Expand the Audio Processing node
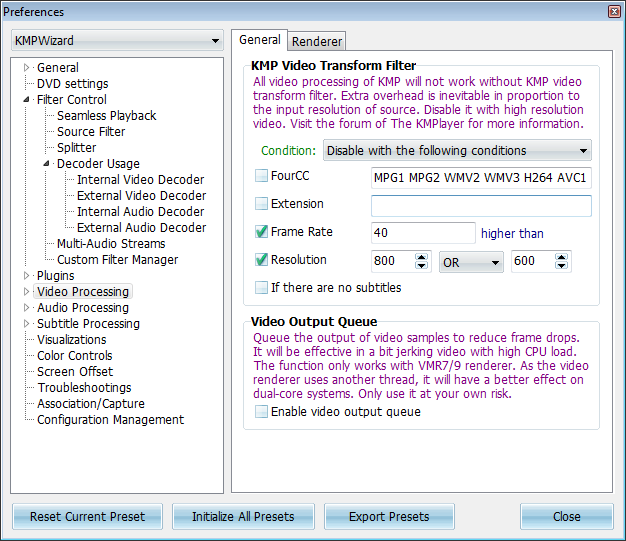This screenshot has height=541, width=626. coord(26,307)
